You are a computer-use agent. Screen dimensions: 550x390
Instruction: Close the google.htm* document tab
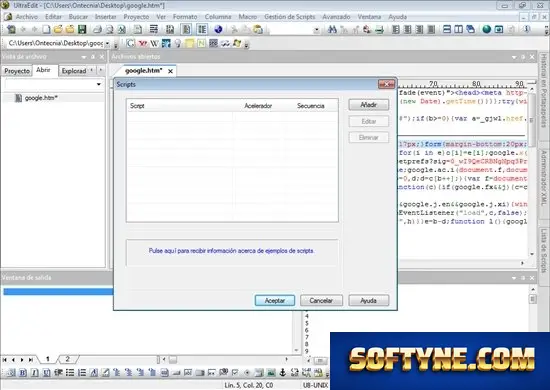tap(170, 71)
